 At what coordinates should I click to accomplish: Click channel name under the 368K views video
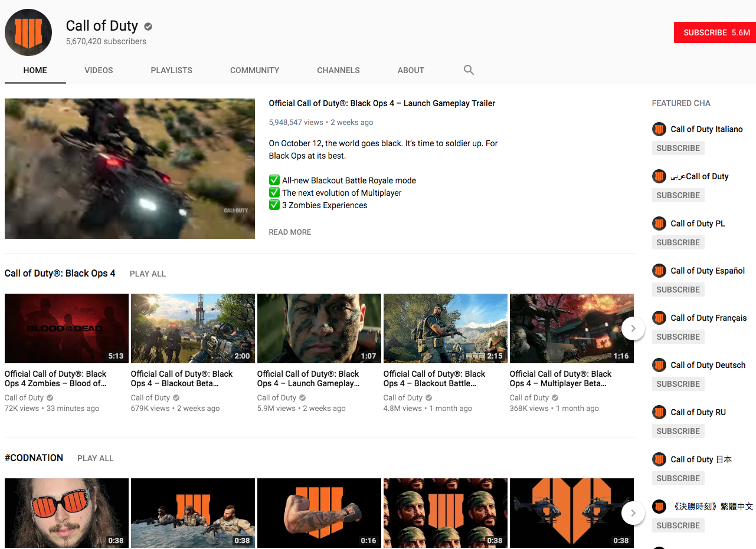[529, 398]
